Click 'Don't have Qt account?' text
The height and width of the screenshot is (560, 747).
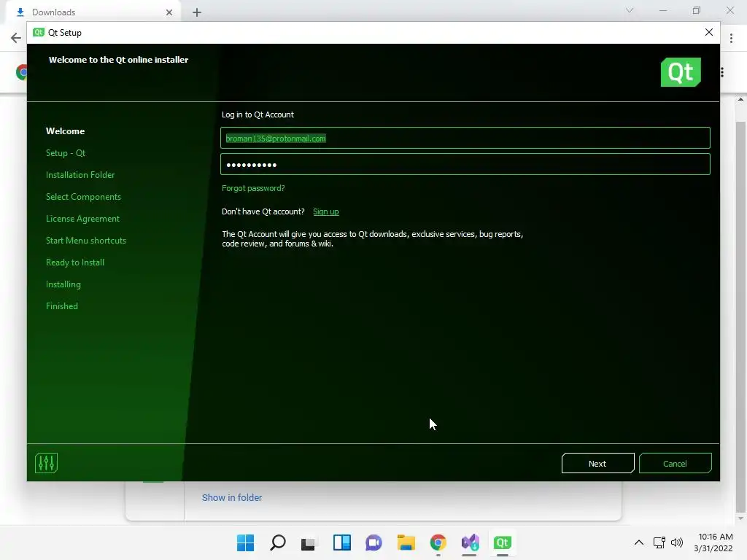pos(263,211)
